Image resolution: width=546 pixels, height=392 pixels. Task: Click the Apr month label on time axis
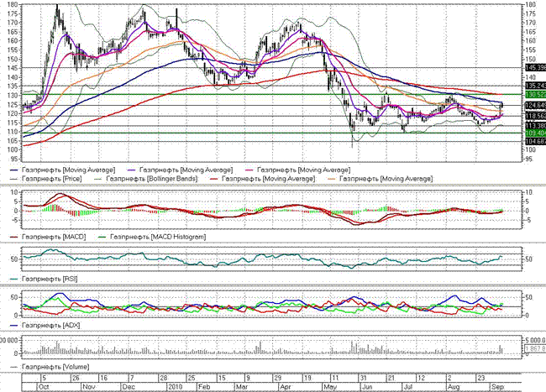[286, 387]
